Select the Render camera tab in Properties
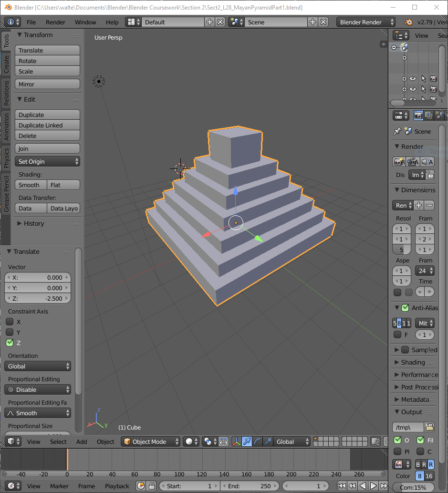448x493 pixels. coord(418,115)
